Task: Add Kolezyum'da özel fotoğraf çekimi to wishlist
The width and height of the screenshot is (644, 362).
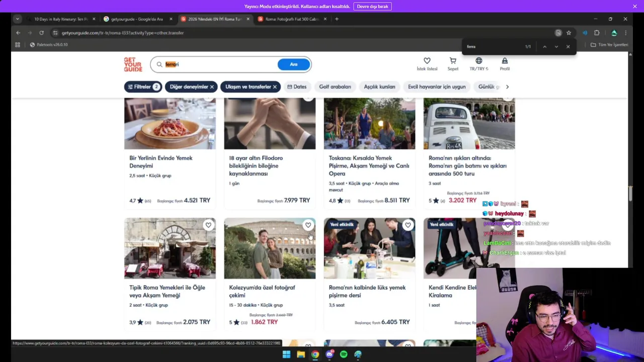Action: tap(308, 225)
